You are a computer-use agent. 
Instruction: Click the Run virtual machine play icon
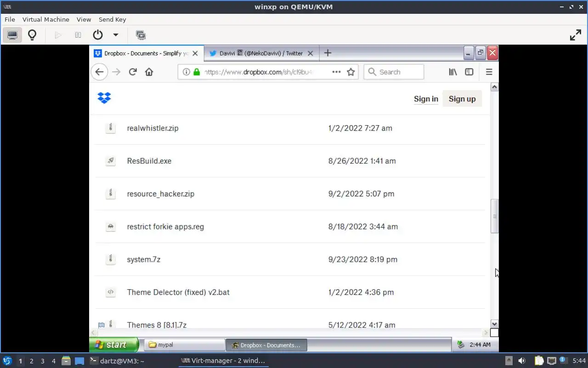pyautogui.click(x=58, y=35)
